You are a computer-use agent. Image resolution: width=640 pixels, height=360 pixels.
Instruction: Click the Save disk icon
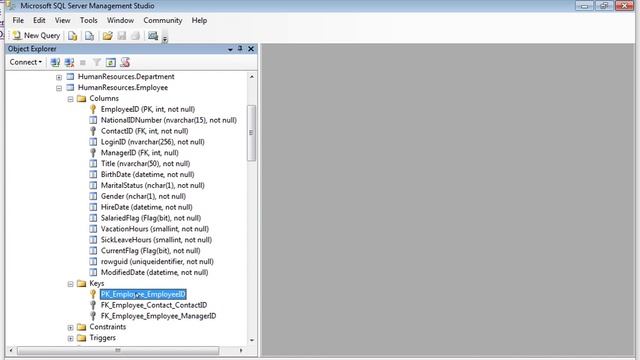[122, 36]
